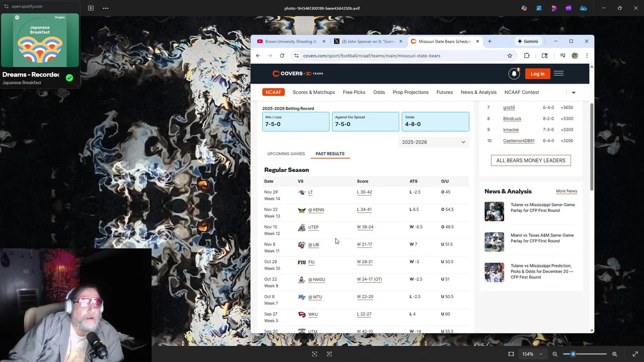Open Scores & Matchups menu
Viewport: 644px width, 362px height.
coord(313,93)
